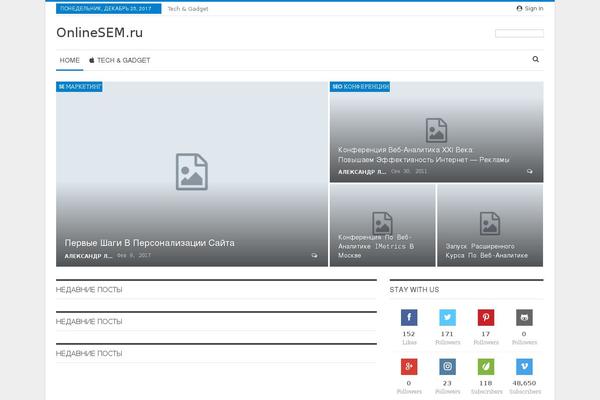Open the SEO КОНФЕРЕНЦИИ category badge
Viewport: 600px width, 400px height.
point(360,87)
